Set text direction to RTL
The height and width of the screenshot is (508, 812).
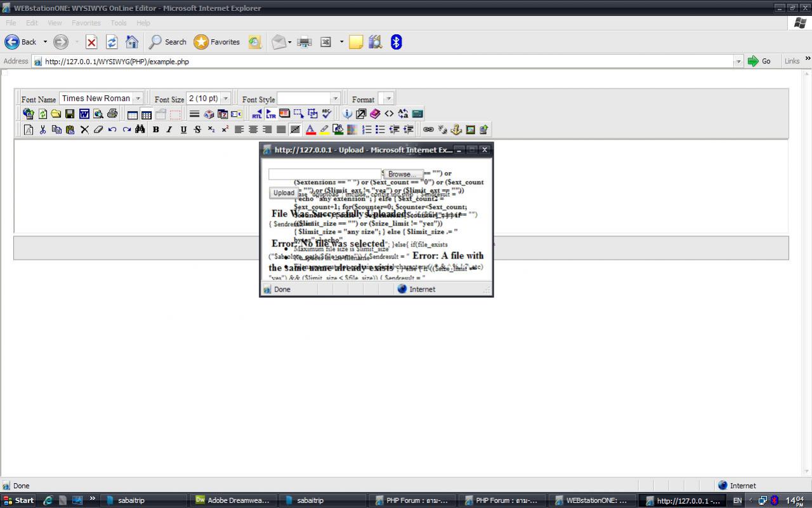tap(257, 114)
